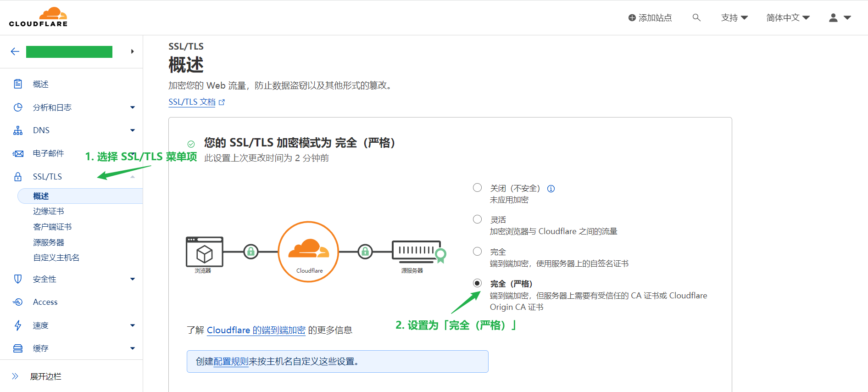Open the 客户端证书 submenu item
868x392 pixels.
coord(52,227)
